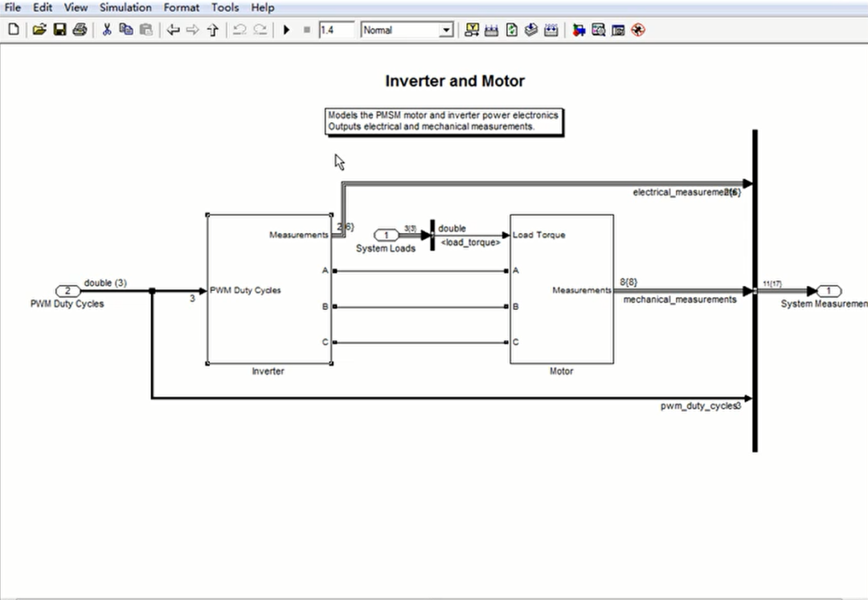Select the tall bus creator bar
The width and height of the screenshot is (868, 600).
[x=755, y=291]
